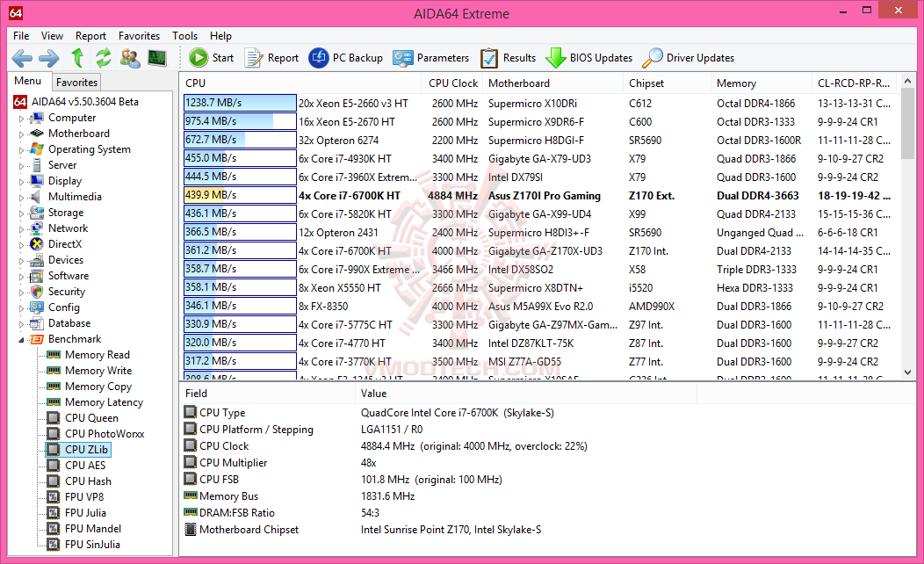Select the FPU VP8 benchmark
This screenshot has width=924, height=564.
[x=84, y=497]
